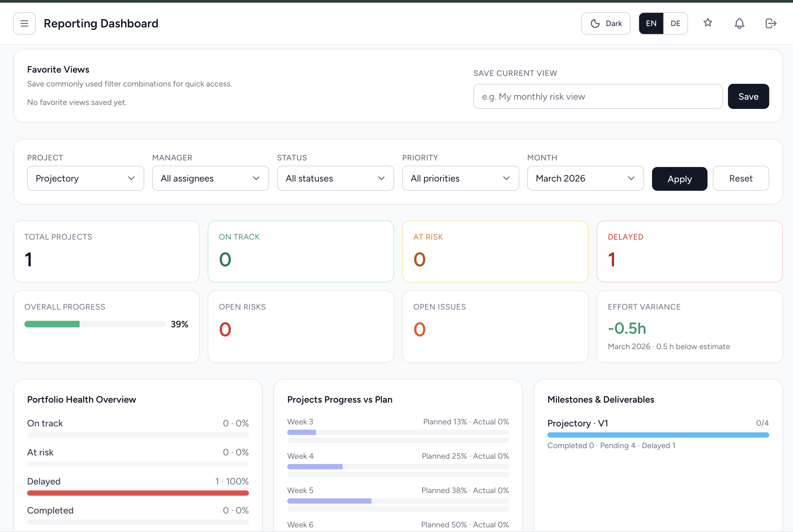Click the Week 5 planned progress bar
793x532 pixels.
pos(398,501)
